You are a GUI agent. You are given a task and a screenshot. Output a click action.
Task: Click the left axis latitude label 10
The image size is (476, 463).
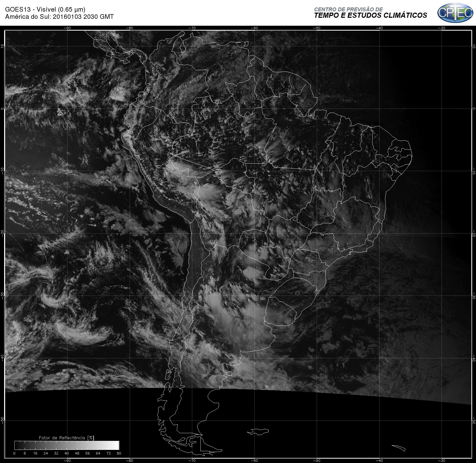click(2, 46)
